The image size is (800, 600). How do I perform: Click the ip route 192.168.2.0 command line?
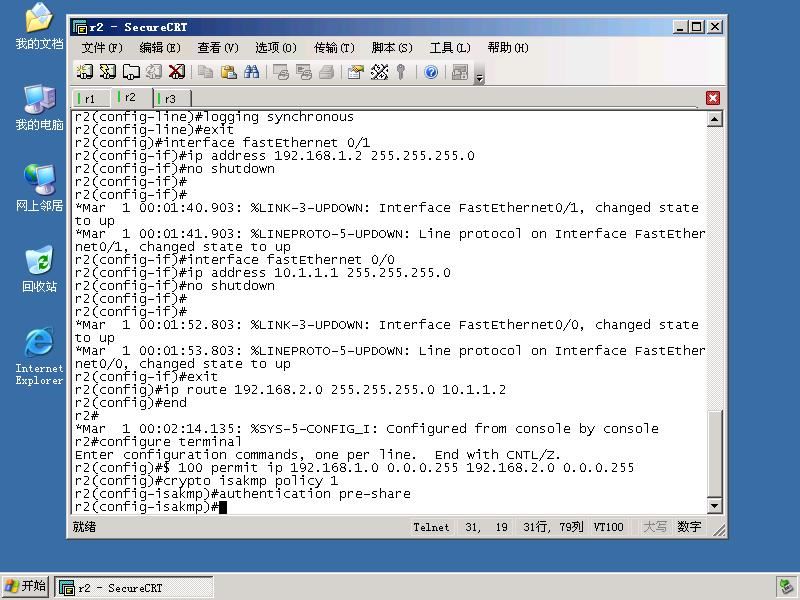click(290, 390)
